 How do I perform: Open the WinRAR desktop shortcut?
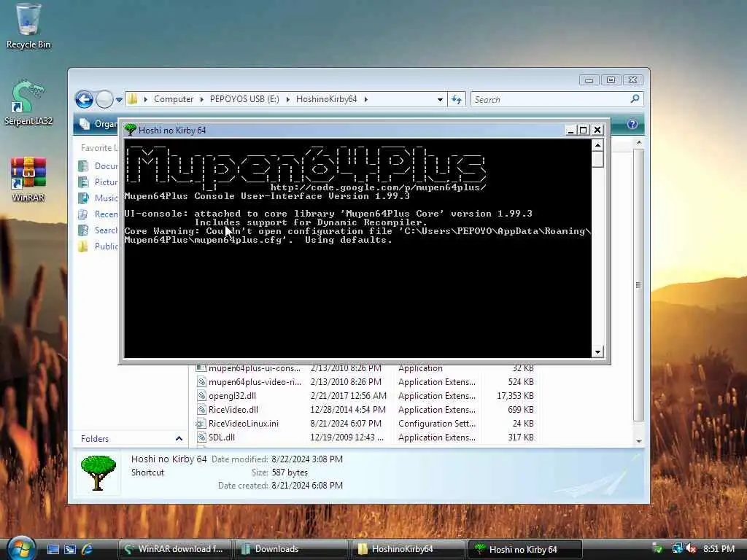pyautogui.click(x=28, y=180)
